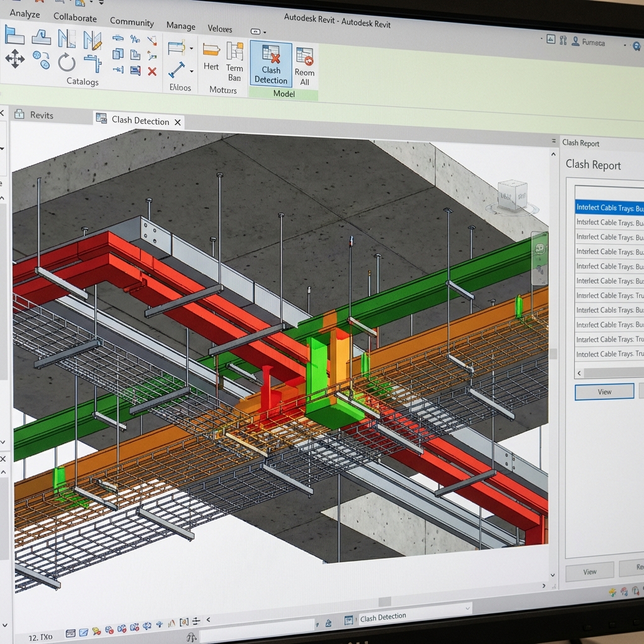Select the Term Ban tool
The height and width of the screenshot is (644, 644).
(235, 63)
